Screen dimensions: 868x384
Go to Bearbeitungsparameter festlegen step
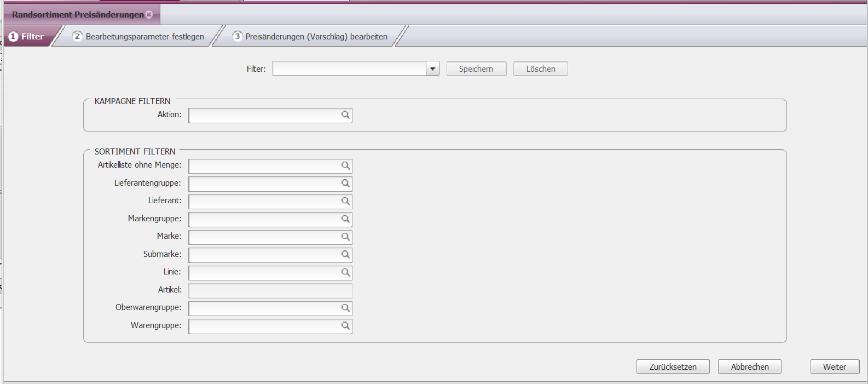[139, 37]
